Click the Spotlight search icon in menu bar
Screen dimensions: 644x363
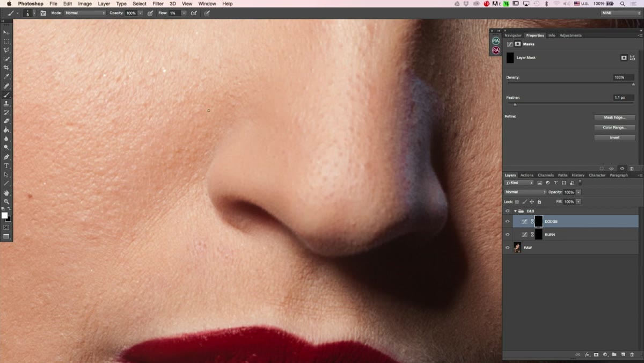tap(623, 4)
